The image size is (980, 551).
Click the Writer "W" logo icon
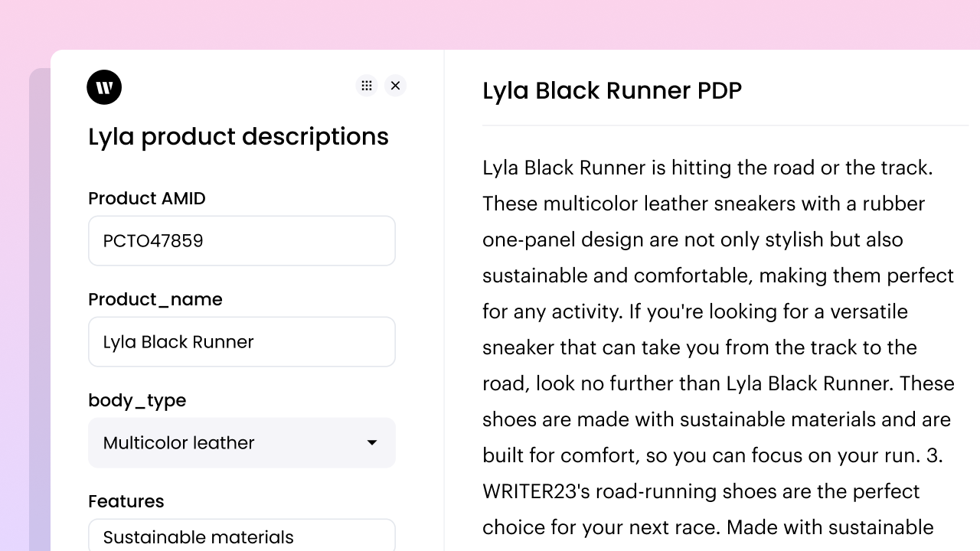click(104, 87)
